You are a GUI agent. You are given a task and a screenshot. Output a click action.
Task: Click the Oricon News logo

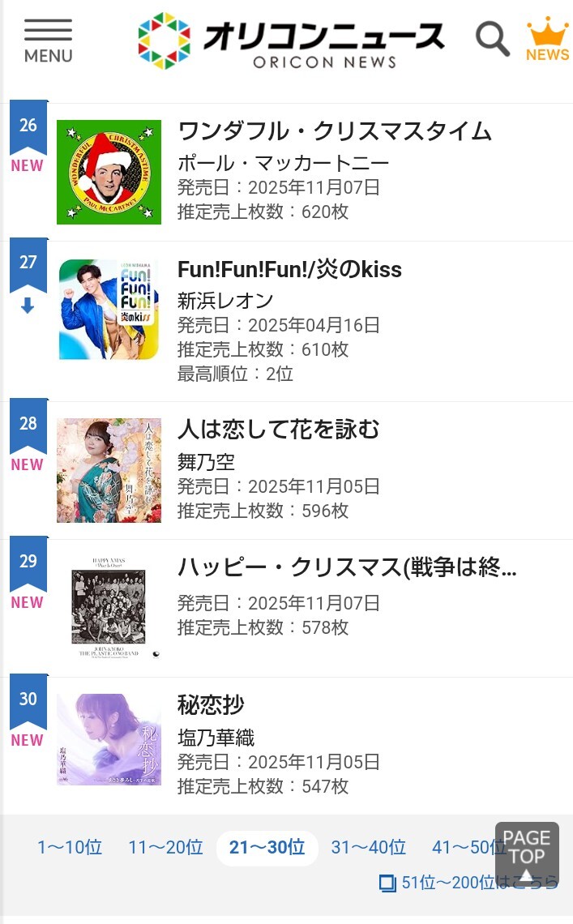click(292, 41)
